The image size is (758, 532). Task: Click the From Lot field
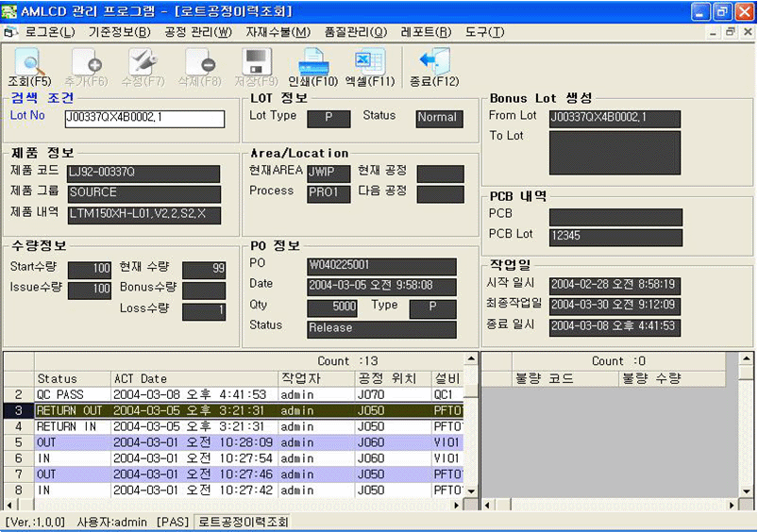pos(615,119)
